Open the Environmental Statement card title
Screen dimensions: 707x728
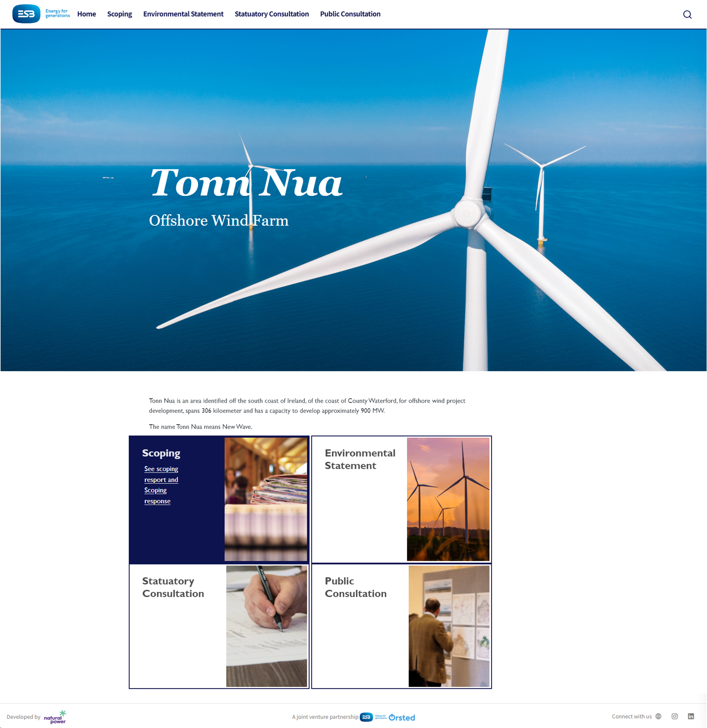coord(360,459)
